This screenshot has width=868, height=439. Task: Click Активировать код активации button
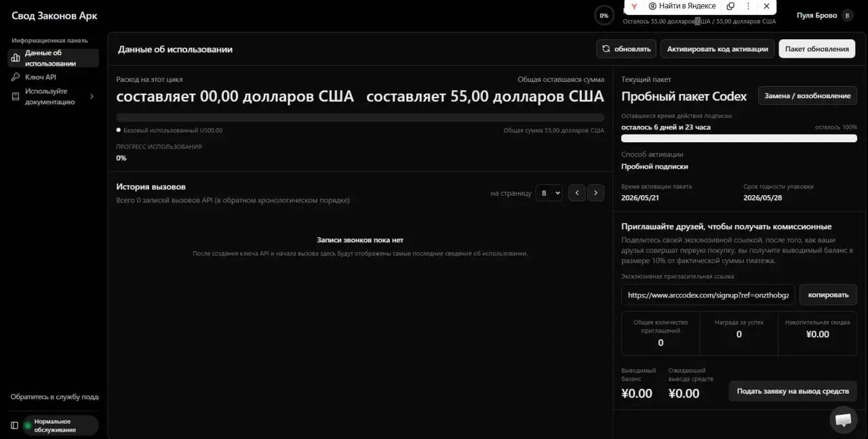(x=717, y=49)
